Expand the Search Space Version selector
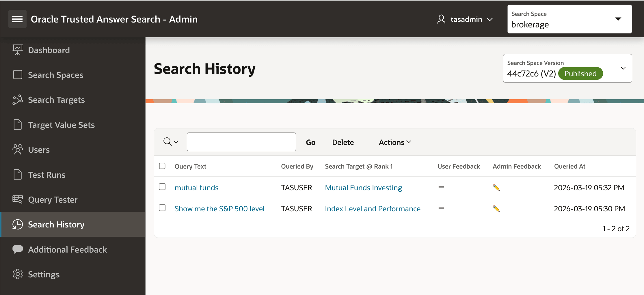The height and width of the screenshot is (295, 644). point(623,68)
